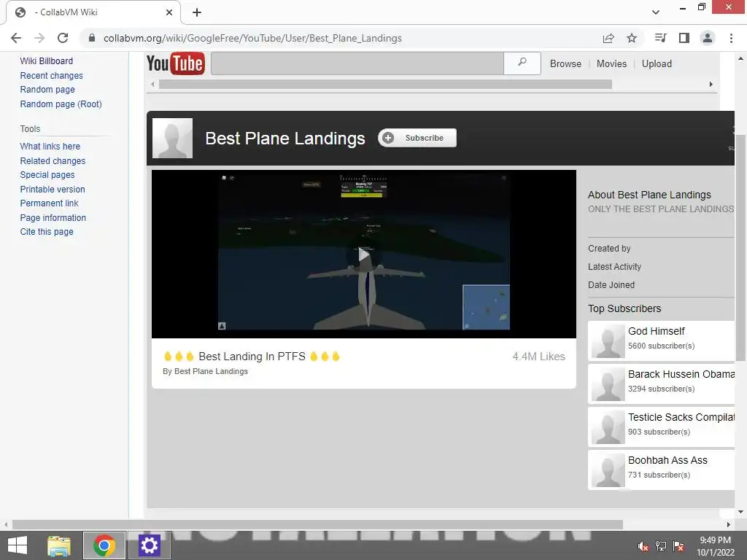Screen dimensions: 747x560
Task: Click the YouTube header left scroll arrow
Action: (x=152, y=85)
